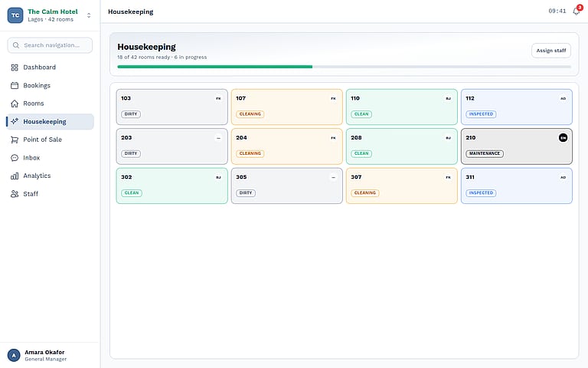The width and height of the screenshot is (588, 368).
Task: Click the room number 307 text
Action: point(356,177)
